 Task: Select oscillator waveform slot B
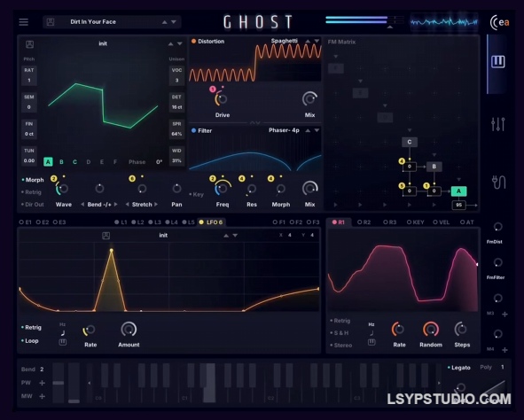pyautogui.click(x=61, y=162)
